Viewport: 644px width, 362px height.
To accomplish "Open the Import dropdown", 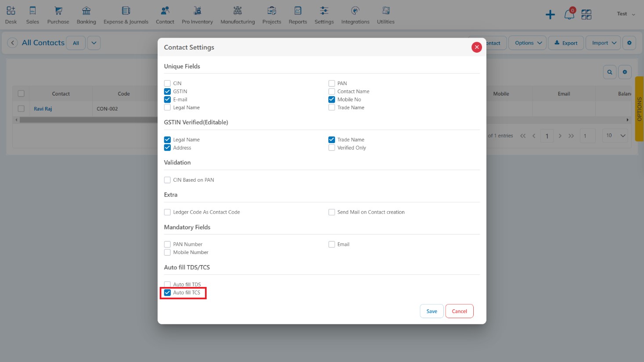I will (604, 43).
